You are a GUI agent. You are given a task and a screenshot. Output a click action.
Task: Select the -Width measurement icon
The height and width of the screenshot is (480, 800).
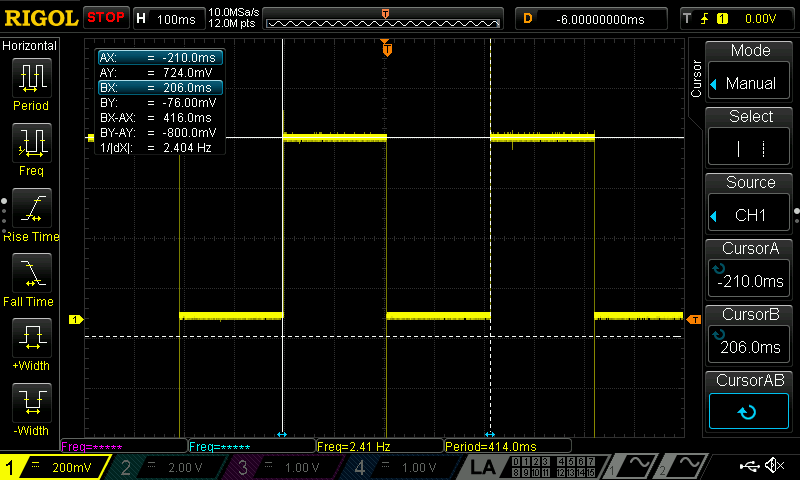point(32,402)
